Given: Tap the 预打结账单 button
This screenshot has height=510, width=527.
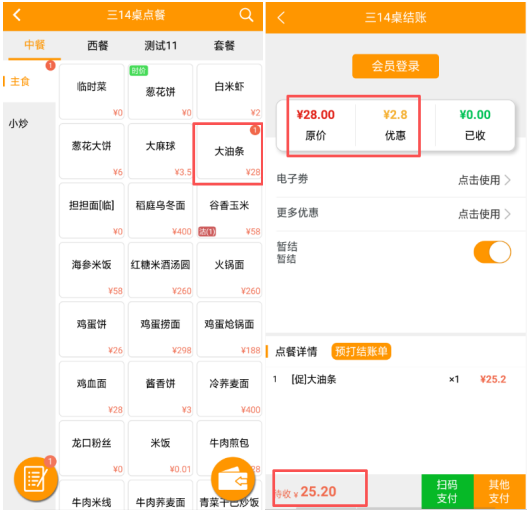Looking at the screenshot, I should click(361, 351).
